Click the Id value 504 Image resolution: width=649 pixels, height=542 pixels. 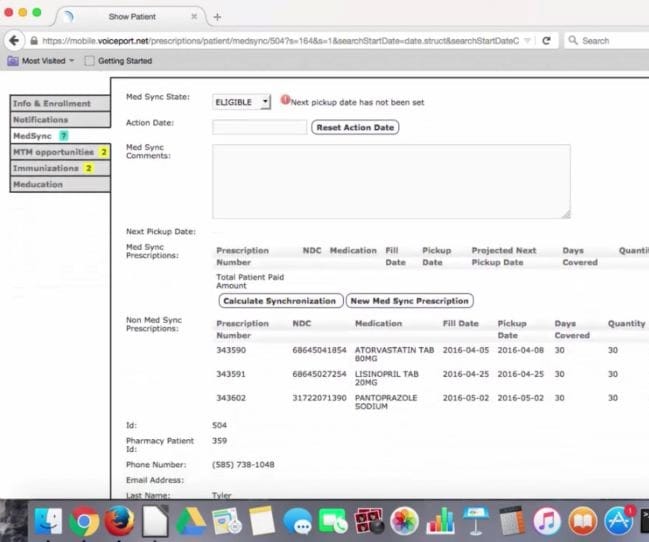click(219, 425)
